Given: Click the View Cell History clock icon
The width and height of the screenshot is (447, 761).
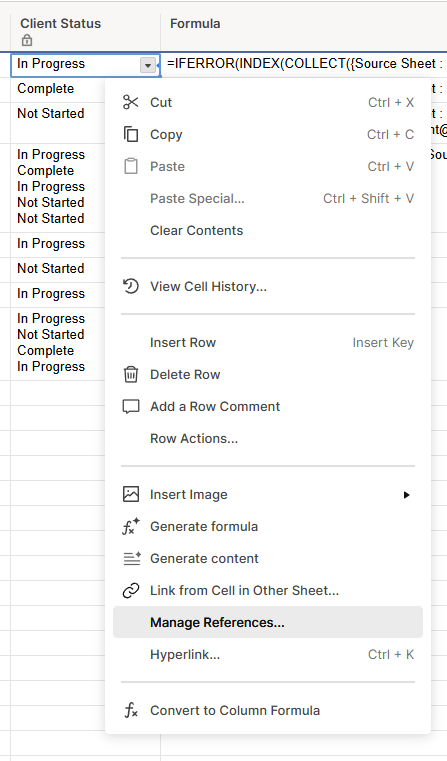Looking at the screenshot, I should pyautogui.click(x=131, y=286).
